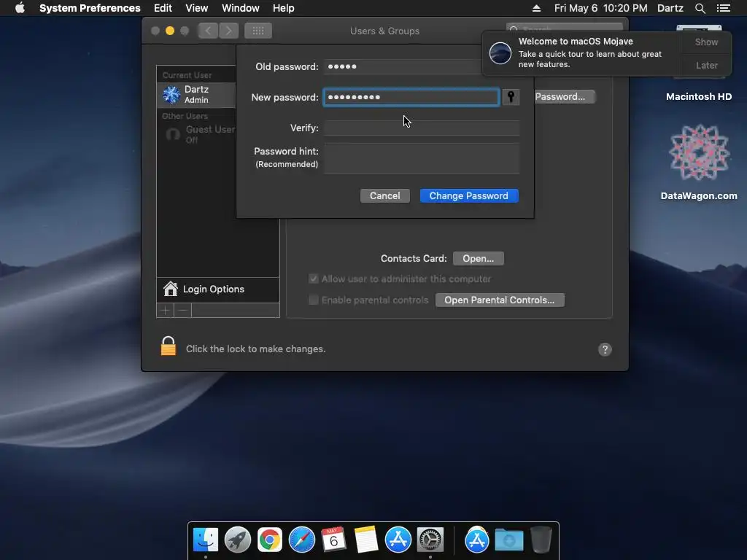Focus the Old password field

pos(403,66)
